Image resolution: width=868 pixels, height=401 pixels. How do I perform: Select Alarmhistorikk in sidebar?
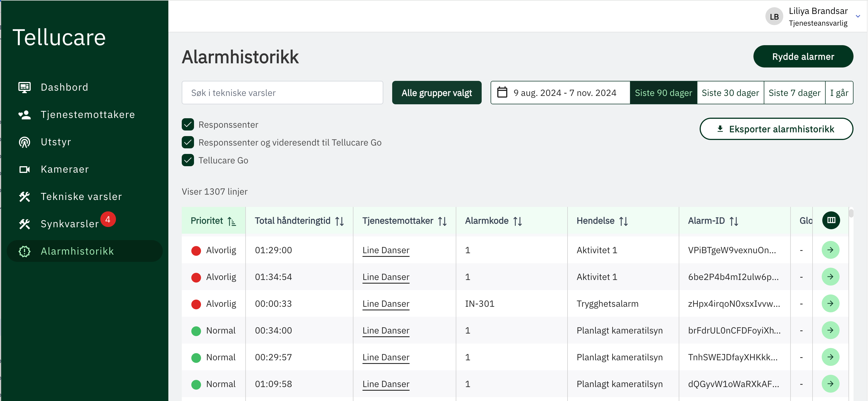click(84, 251)
